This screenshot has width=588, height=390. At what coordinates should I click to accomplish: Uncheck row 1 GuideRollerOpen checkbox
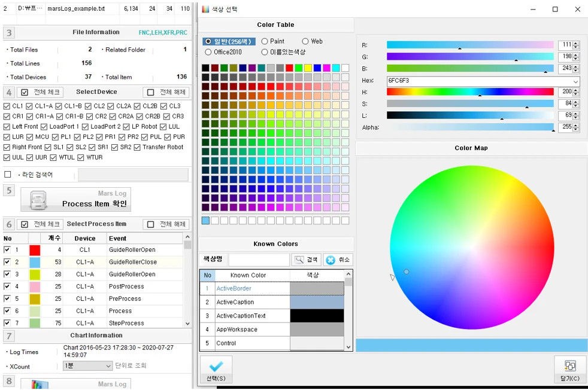(x=7, y=249)
